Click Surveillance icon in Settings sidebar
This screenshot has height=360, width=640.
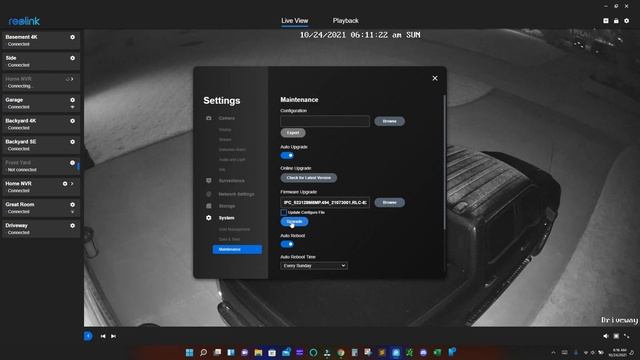click(x=209, y=180)
